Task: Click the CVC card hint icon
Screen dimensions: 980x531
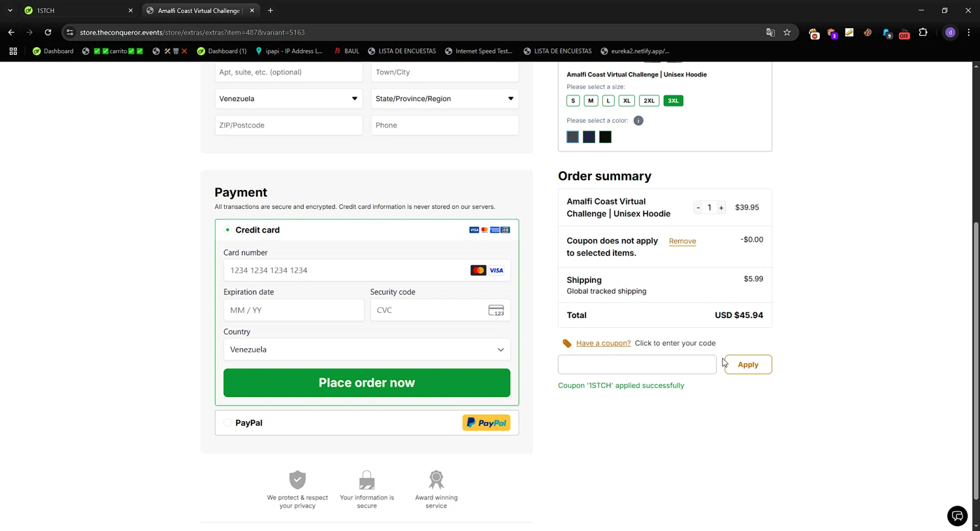Action: tap(497, 310)
